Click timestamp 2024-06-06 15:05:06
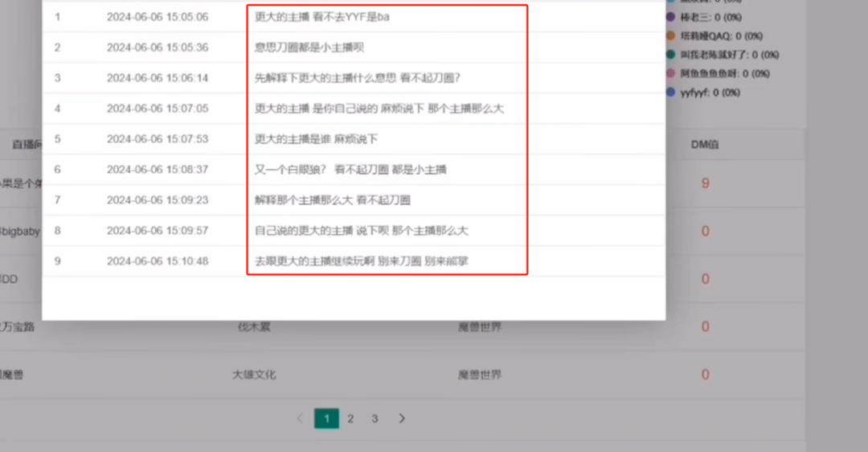 158,17
